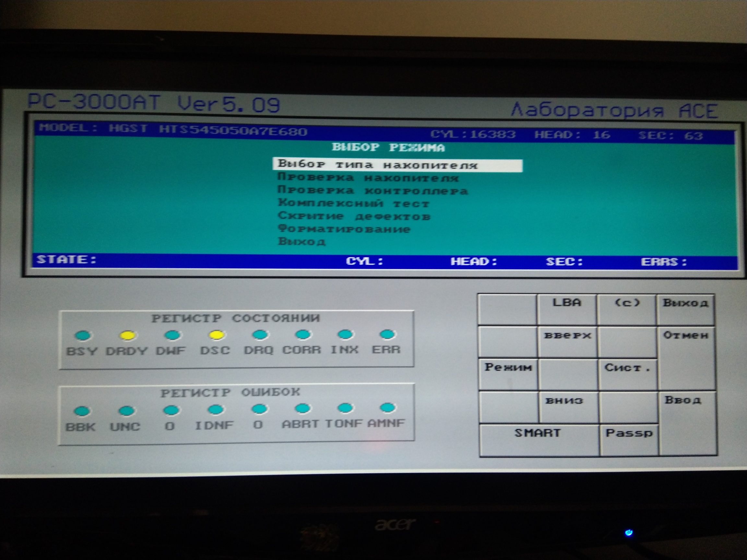Click the 'MODEL: HGST HTS545050A7E680' text
The image size is (747, 560).
pyautogui.click(x=173, y=129)
